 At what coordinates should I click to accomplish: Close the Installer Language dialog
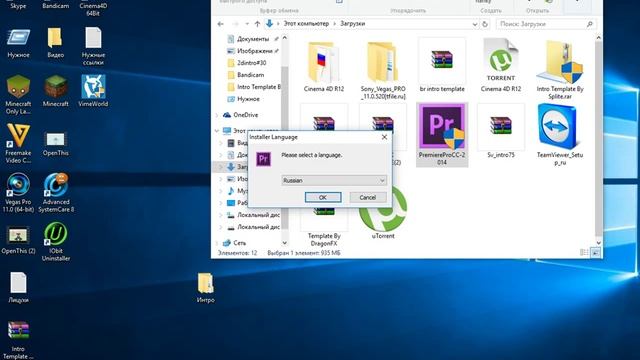(384, 137)
